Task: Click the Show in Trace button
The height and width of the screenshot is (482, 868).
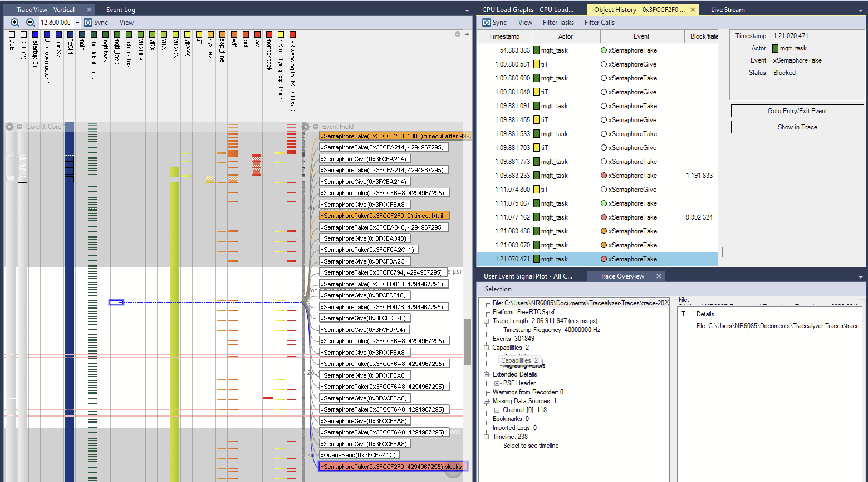Action: (797, 127)
